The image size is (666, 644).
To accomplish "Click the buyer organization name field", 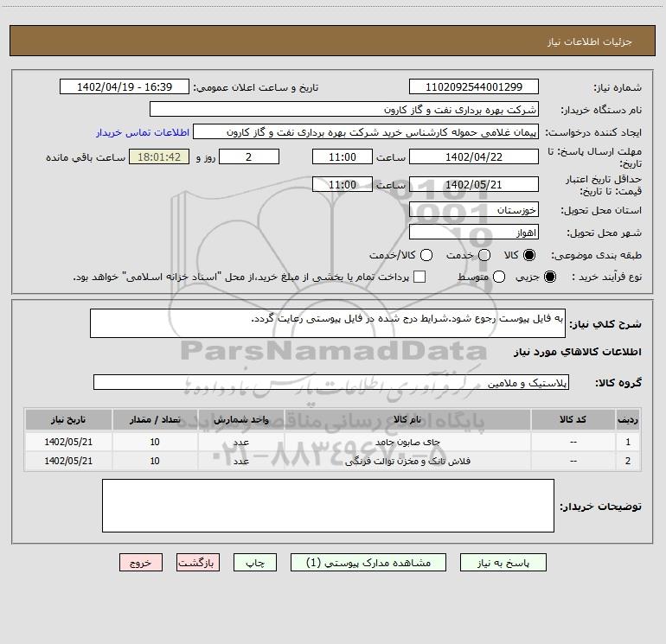I will coord(344,109).
